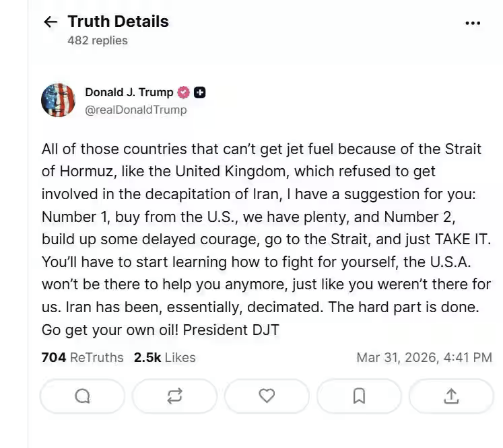
Task: Share the post using the upload icon
Action: click(x=450, y=396)
